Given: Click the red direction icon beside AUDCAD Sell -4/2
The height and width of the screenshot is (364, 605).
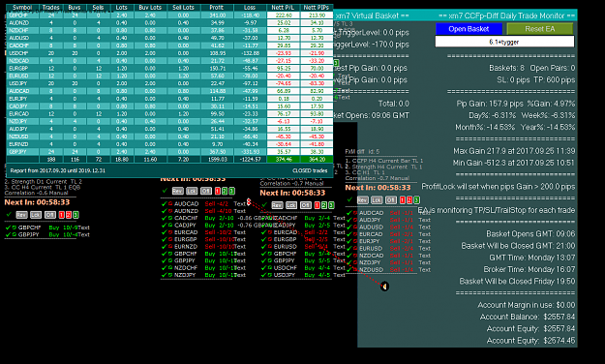Looking at the screenshot, I should [170, 203].
